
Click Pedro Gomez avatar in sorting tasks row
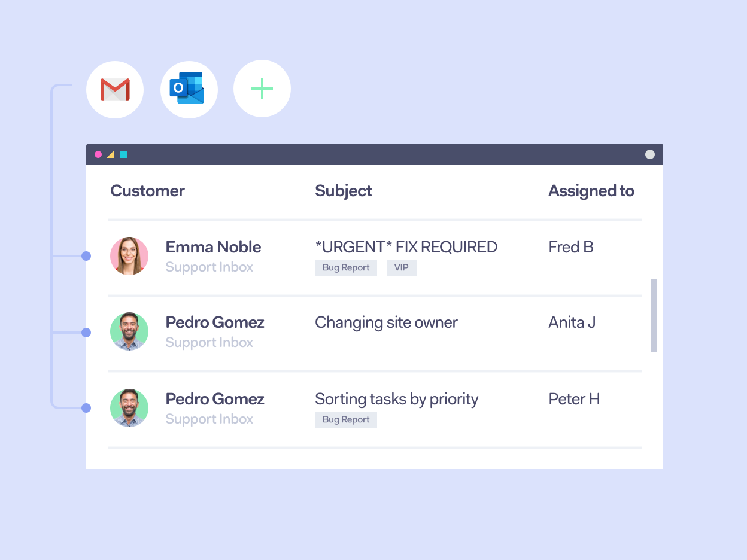click(129, 408)
